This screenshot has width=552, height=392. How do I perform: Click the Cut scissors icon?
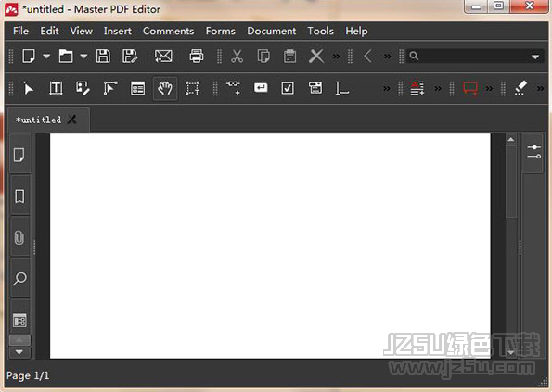(237, 57)
